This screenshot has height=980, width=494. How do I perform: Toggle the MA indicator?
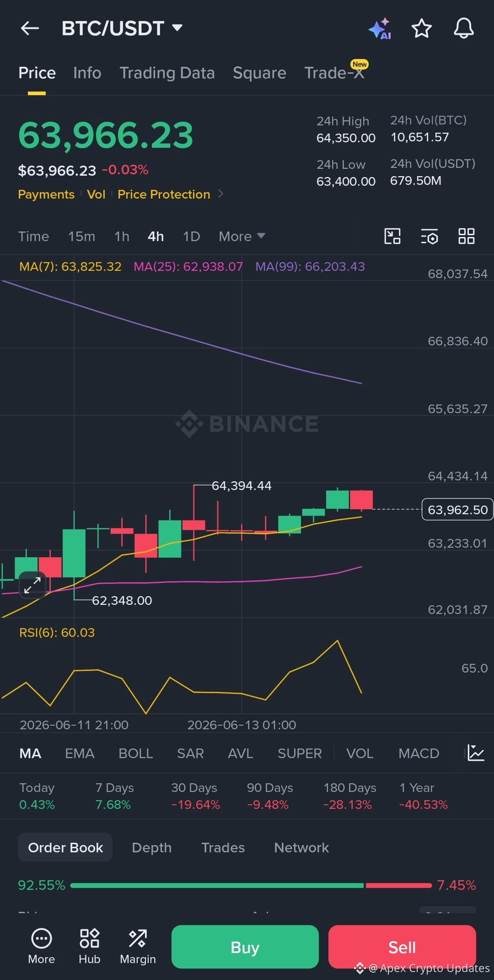[30, 753]
